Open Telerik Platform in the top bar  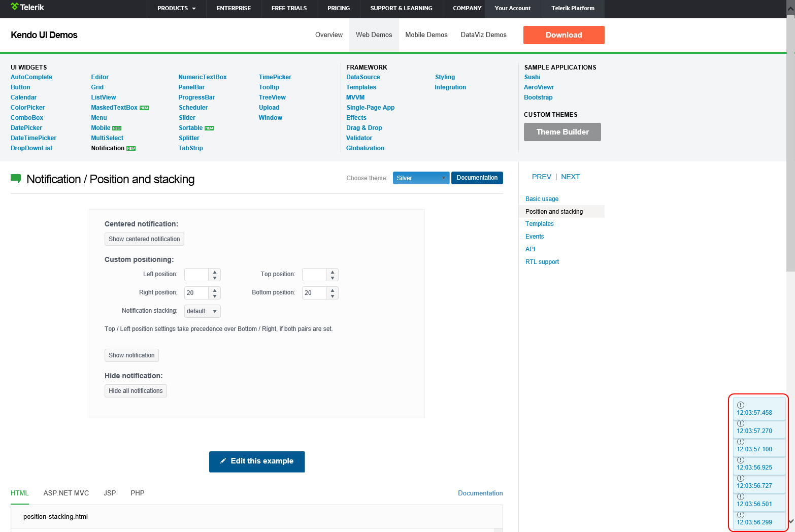click(573, 8)
